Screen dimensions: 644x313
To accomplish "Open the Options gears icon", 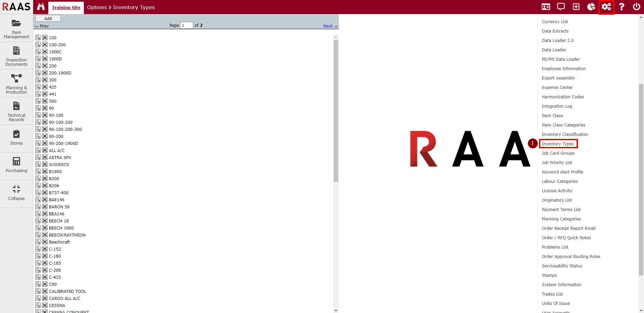I will (606, 7).
